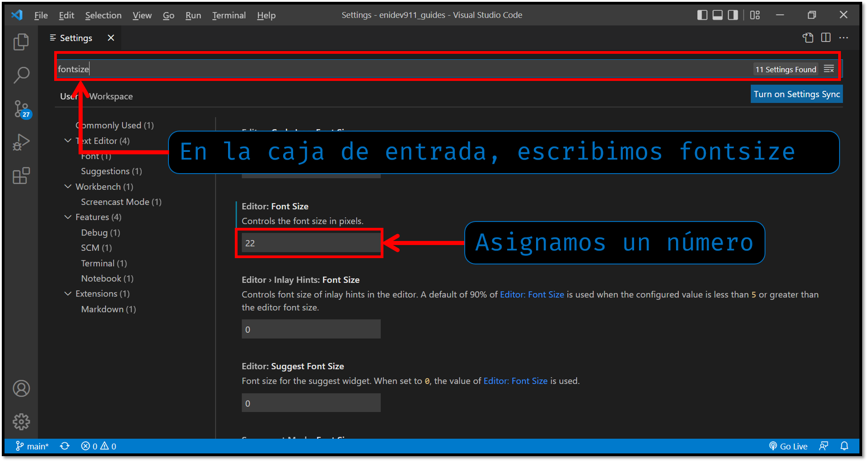Viewport: 868px width, 462px height.
Task: Click Turn on Settings Sync button
Action: [x=797, y=94]
